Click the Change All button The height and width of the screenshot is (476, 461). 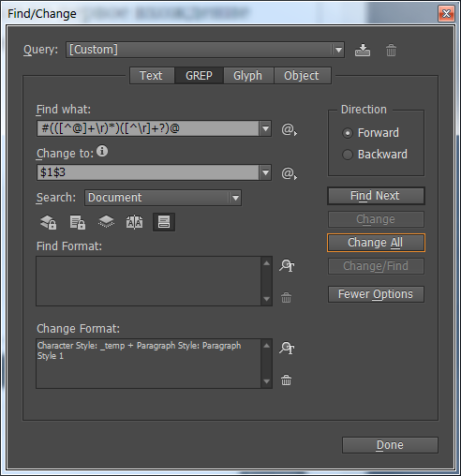376,243
